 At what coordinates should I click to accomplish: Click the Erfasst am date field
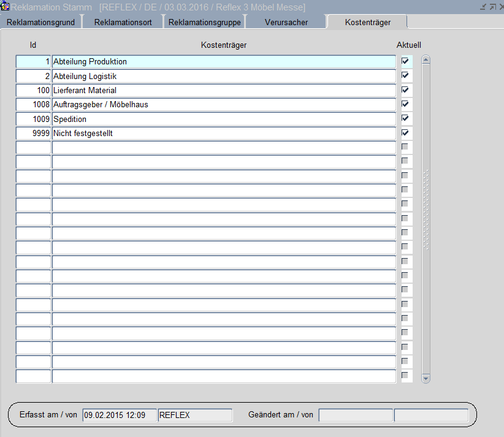[119, 415]
